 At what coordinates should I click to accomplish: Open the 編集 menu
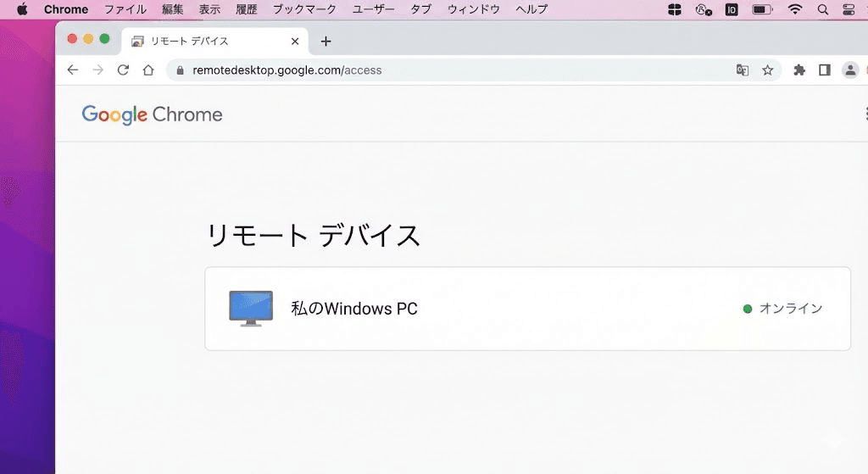point(172,9)
